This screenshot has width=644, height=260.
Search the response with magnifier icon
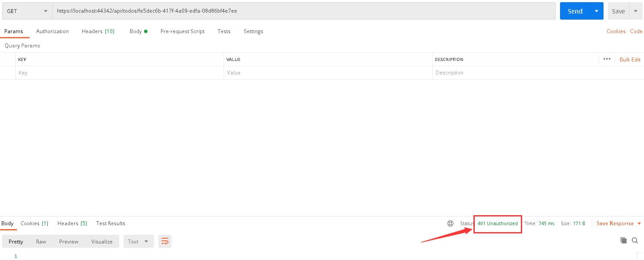click(x=635, y=240)
